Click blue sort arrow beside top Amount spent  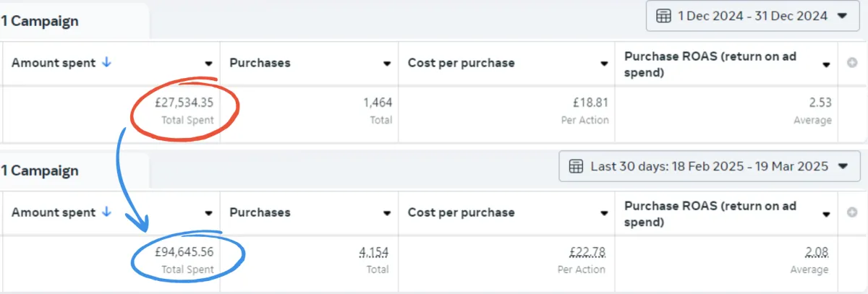[107, 63]
